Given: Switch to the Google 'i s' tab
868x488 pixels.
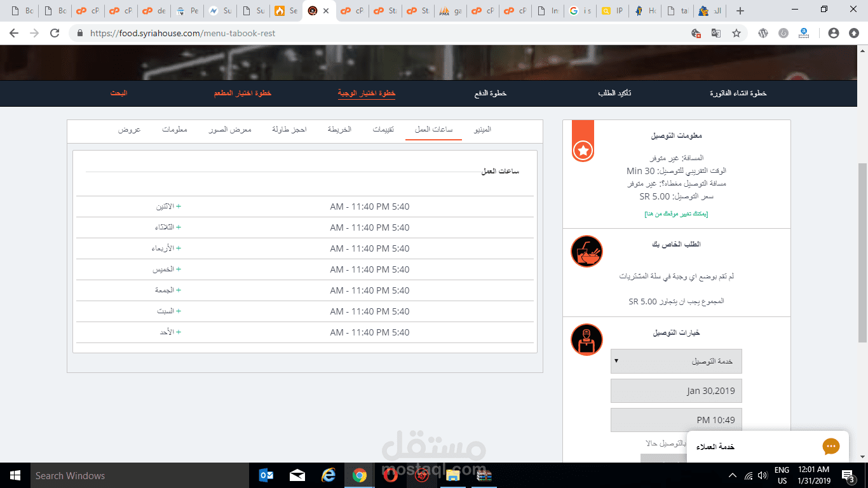Looking at the screenshot, I should 580,11.
